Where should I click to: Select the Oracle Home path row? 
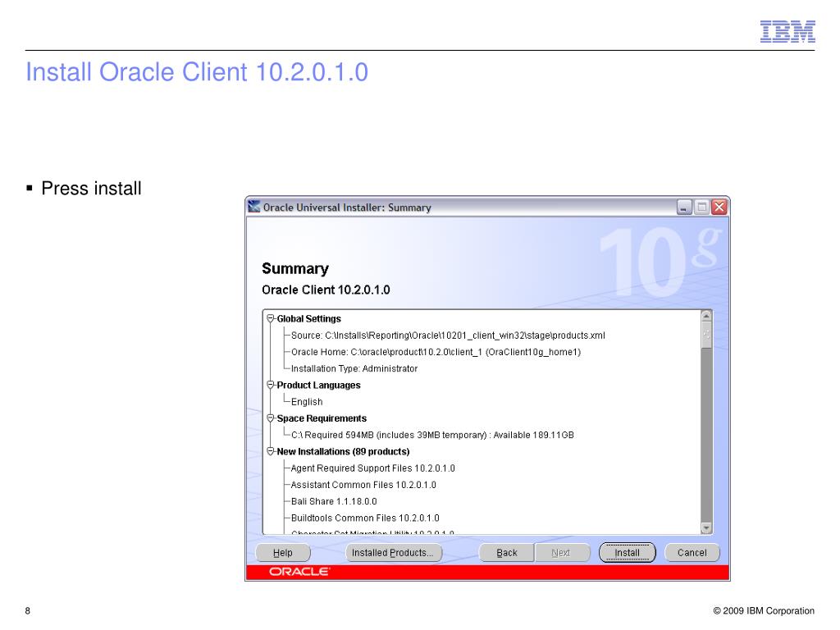[436, 352]
